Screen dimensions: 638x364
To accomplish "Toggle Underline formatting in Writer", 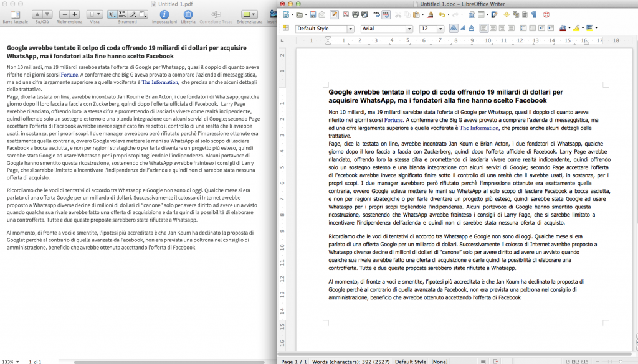I will point(472,28).
